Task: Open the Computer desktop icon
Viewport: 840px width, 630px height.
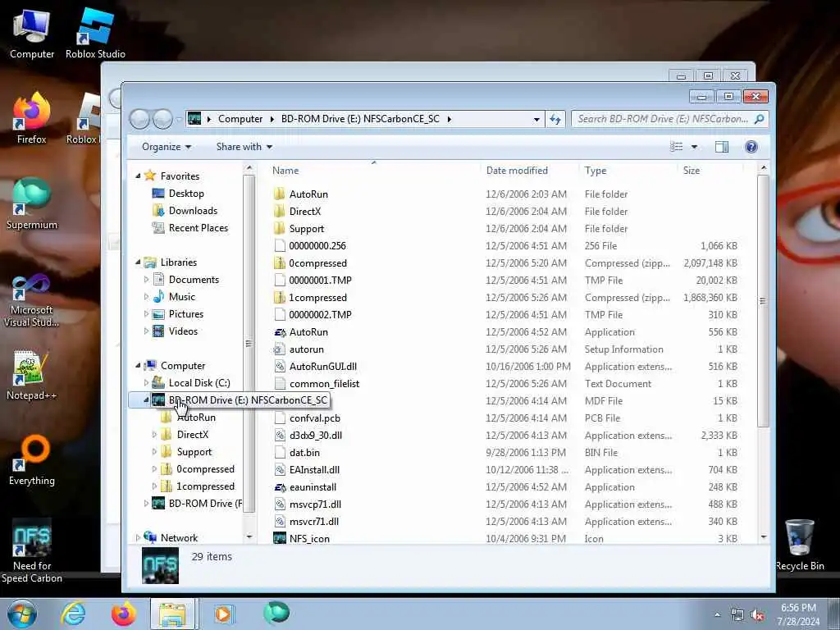Action: point(32,34)
